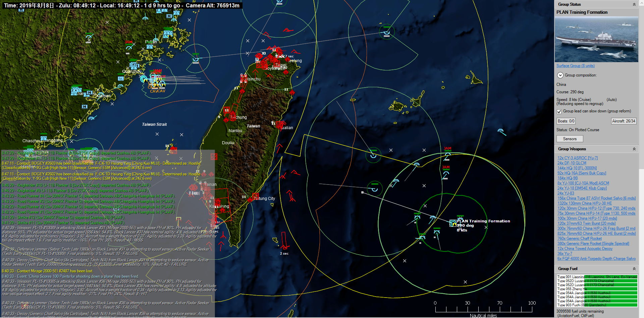The width and height of the screenshot is (644, 318).
Task: Click the 'Taiwan Strait' map label
Action: coord(154,124)
